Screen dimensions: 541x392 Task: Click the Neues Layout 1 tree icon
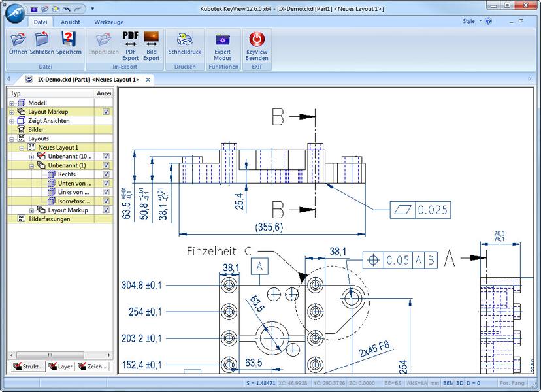(31, 148)
